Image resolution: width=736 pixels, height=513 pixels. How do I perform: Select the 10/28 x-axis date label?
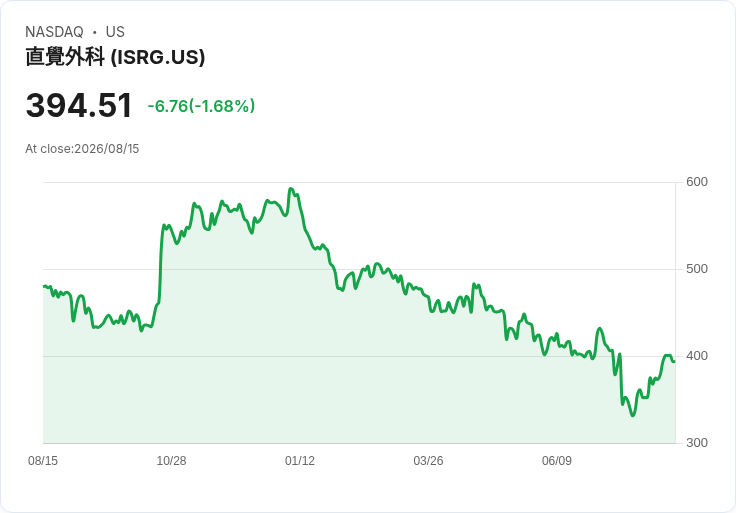click(171, 460)
